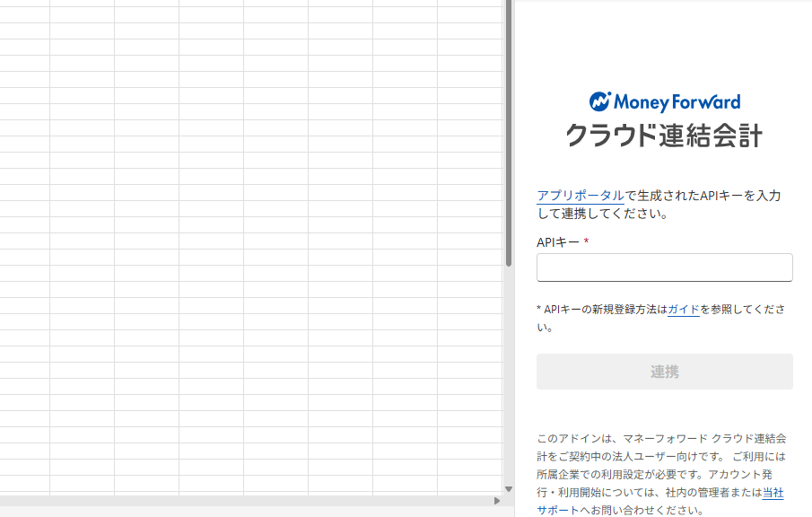This screenshot has width=812, height=517.
Task: Click the spreadsheet's scroll down arrow
Action: (509, 489)
